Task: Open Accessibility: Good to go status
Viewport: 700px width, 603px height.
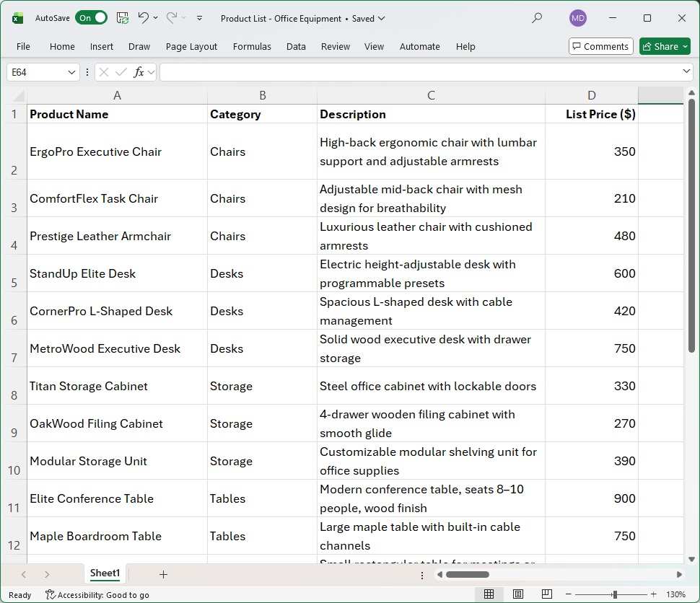Action: tap(97, 594)
